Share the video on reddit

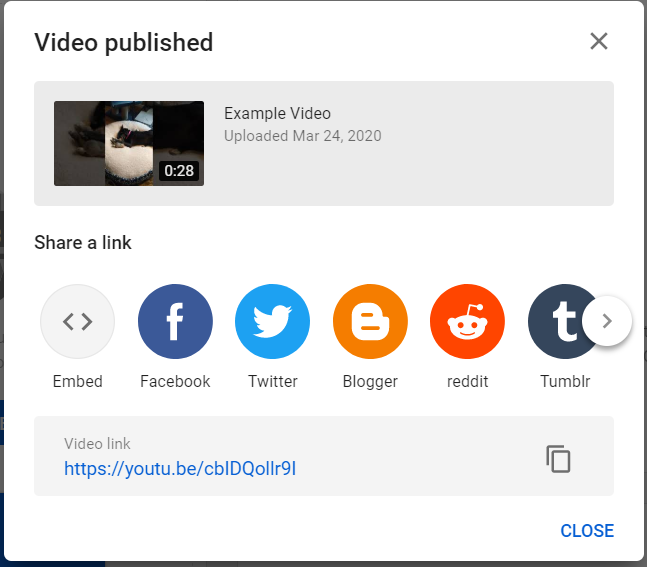coord(468,321)
